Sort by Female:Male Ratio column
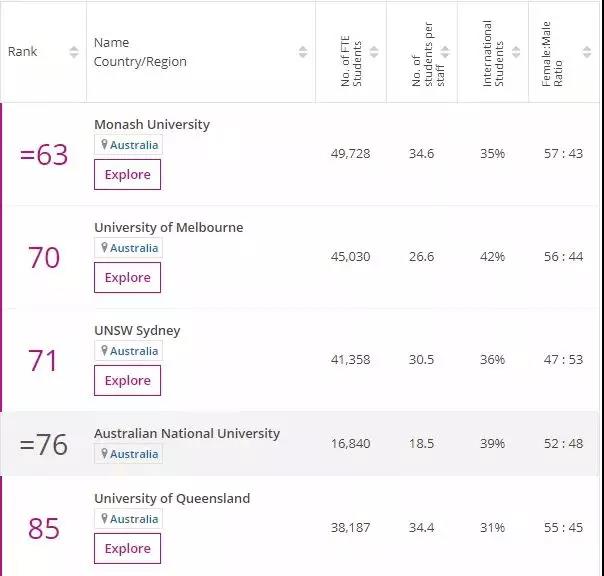This screenshot has height=576, width=604. [x=586, y=52]
